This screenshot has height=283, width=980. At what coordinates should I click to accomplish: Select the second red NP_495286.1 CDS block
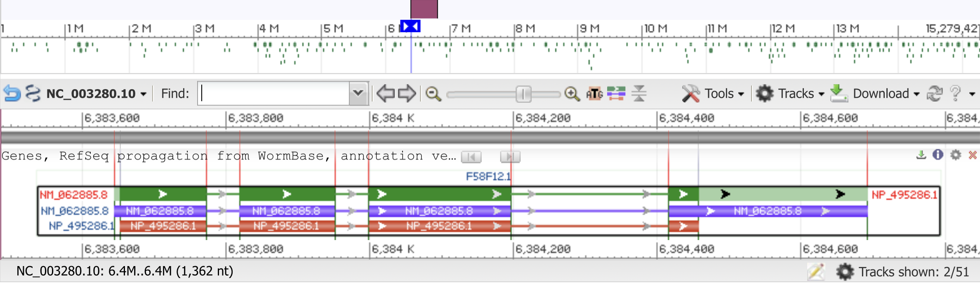point(287,226)
